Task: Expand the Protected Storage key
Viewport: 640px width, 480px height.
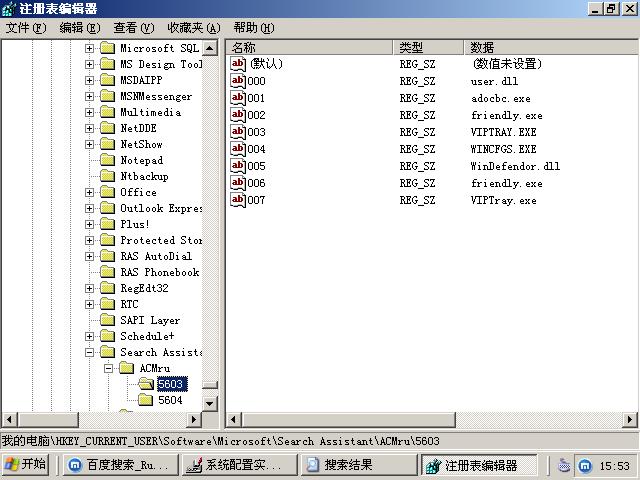Action: pos(89,240)
